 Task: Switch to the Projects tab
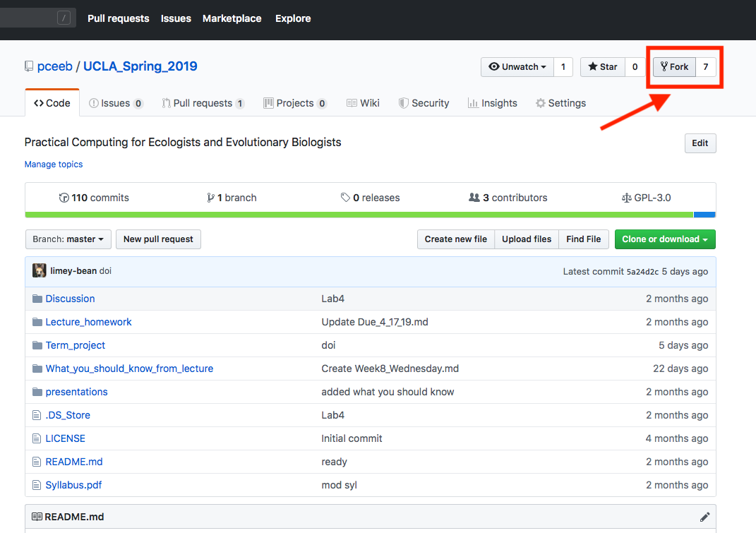(295, 103)
